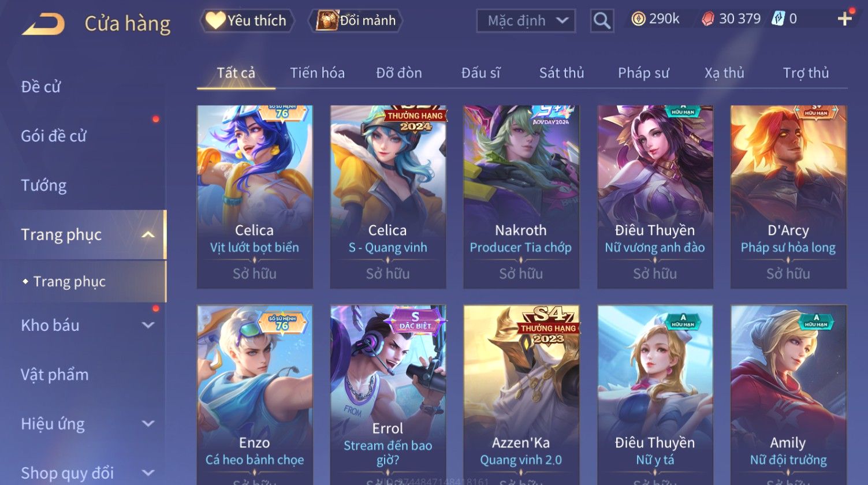Collapse the Trang phục sidebar section
This screenshot has width=868, height=485.
[148, 234]
